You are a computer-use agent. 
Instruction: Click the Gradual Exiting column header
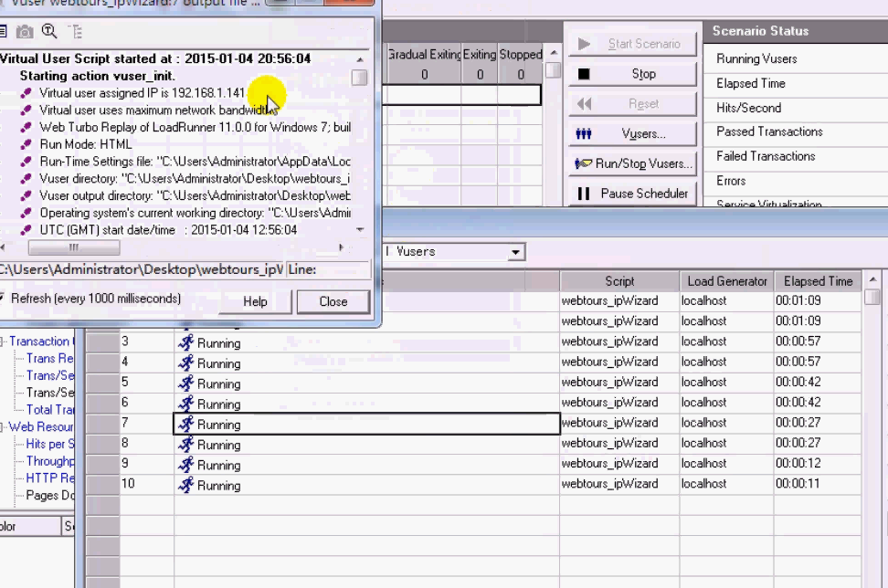424,55
